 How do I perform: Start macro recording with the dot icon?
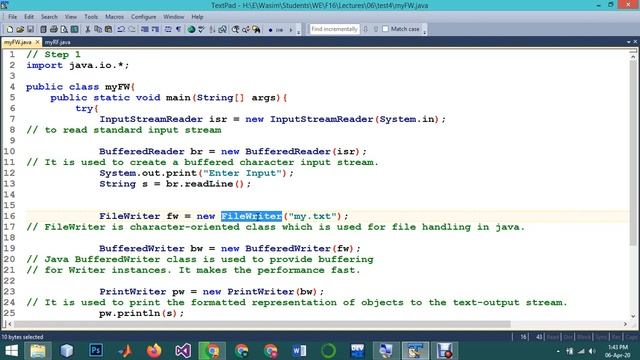point(270,30)
